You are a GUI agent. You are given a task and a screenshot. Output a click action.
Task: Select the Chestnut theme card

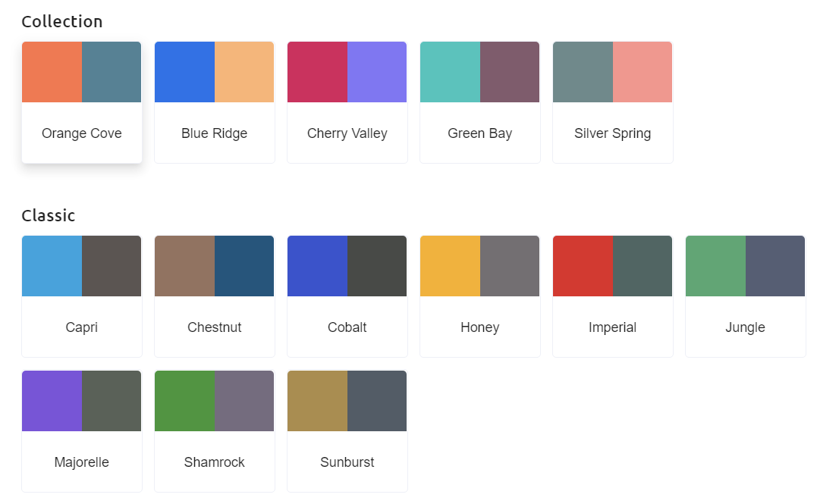coord(214,296)
